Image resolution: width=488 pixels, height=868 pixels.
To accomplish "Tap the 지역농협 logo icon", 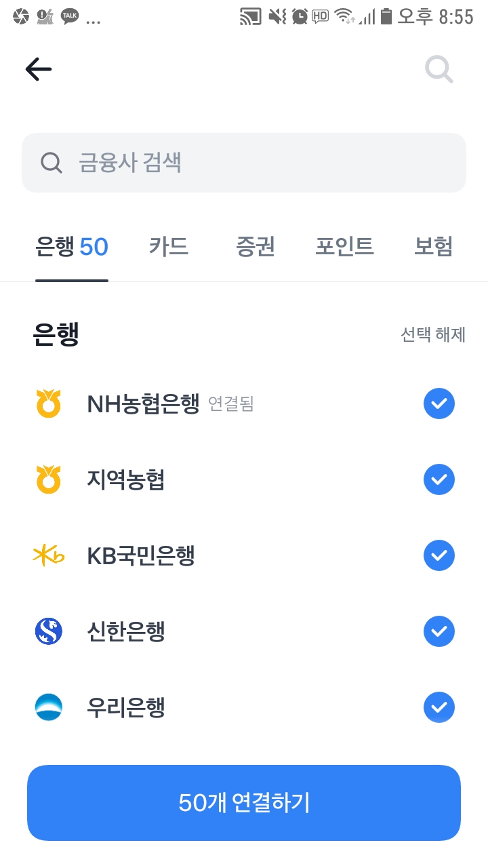I will coord(48,479).
